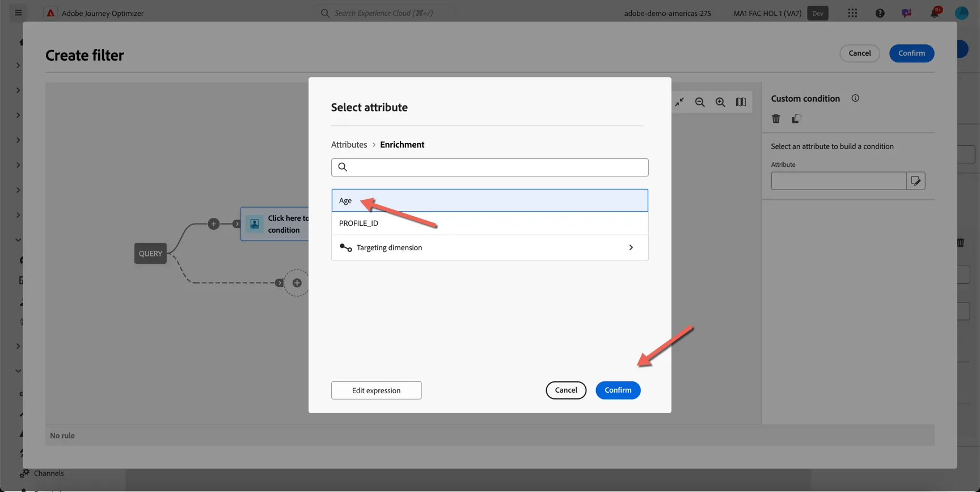This screenshot has height=492, width=980.
Task: Add node on dashed branch plus circle
Action: point(297,283)
